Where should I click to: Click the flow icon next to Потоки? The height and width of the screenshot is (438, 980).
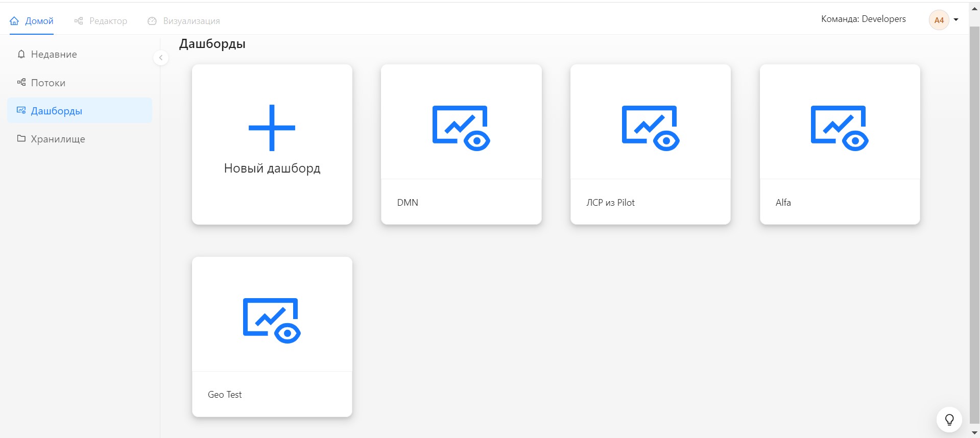[x=21, y=82]
